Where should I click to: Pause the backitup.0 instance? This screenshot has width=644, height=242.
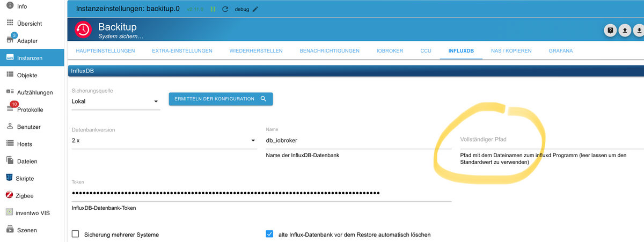(x=213, y=9)
